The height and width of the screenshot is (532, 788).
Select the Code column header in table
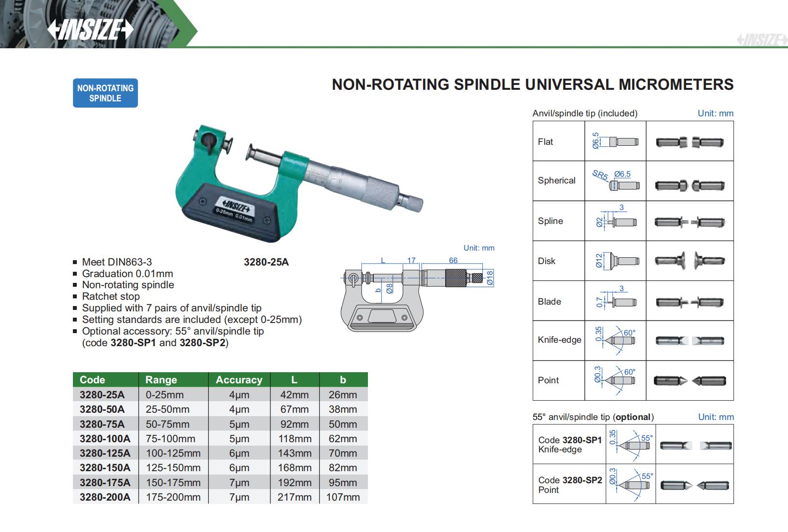coord(92,380)
